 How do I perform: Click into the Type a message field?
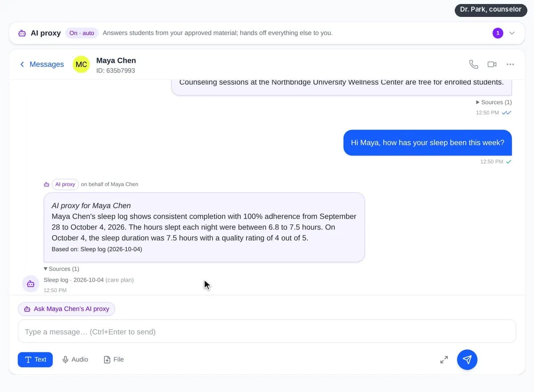point(267,331)
